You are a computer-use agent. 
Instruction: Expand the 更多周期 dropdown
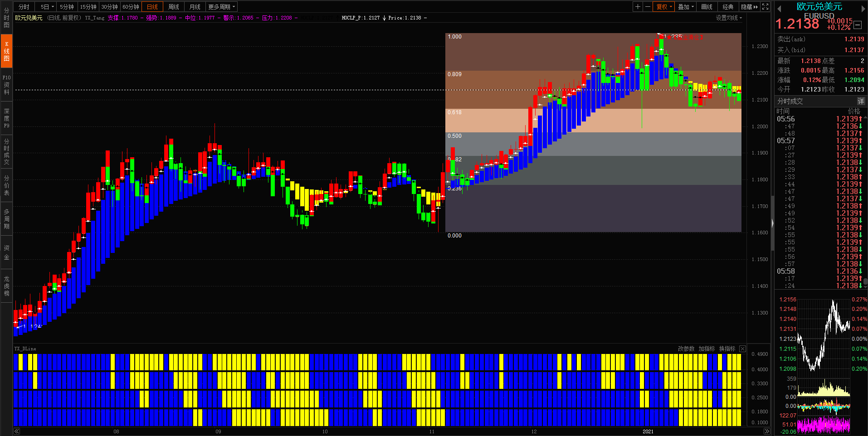[x=221, y=7]
